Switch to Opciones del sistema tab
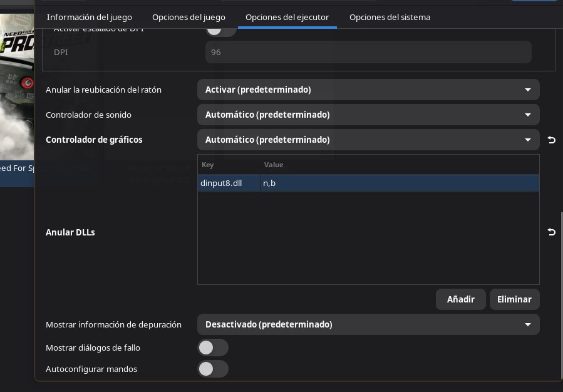 390,18
